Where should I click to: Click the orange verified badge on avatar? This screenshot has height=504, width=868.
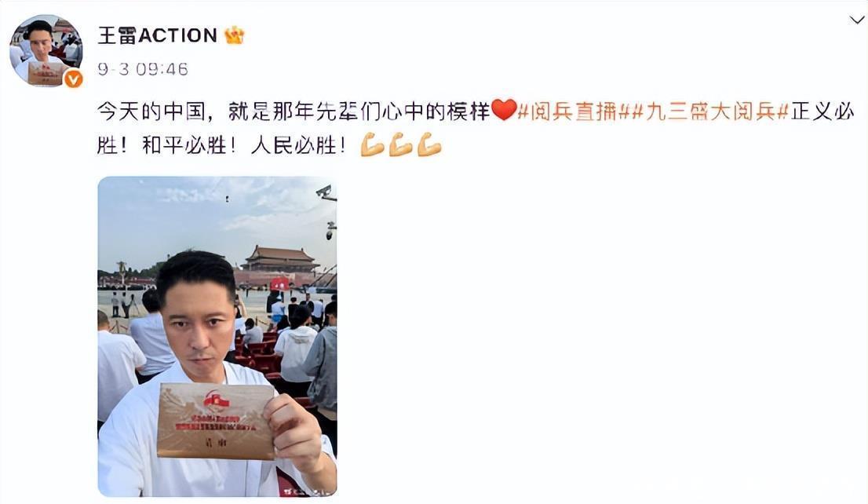(73, 79)
